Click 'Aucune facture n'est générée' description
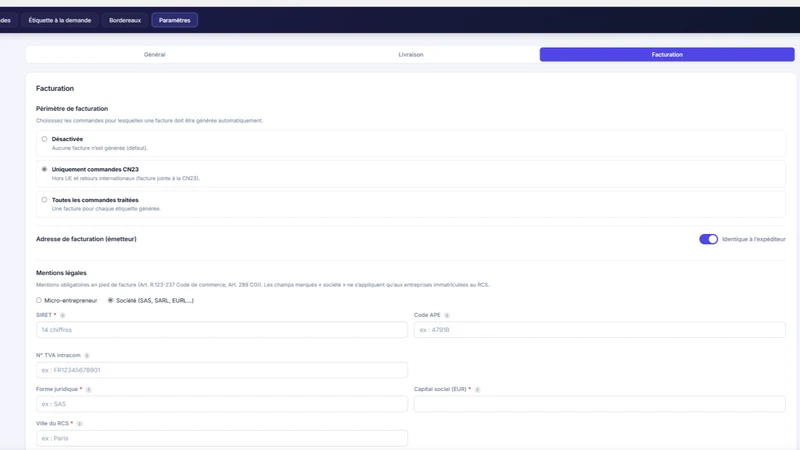Screen dimensions: 800x450 (x=99, y=148)
